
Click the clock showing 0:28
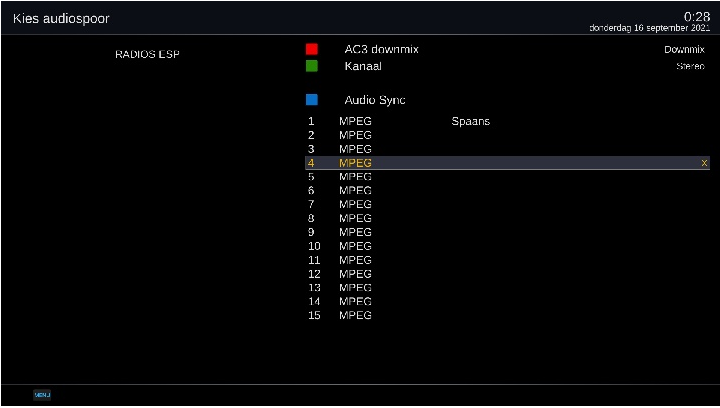(696, 16)
